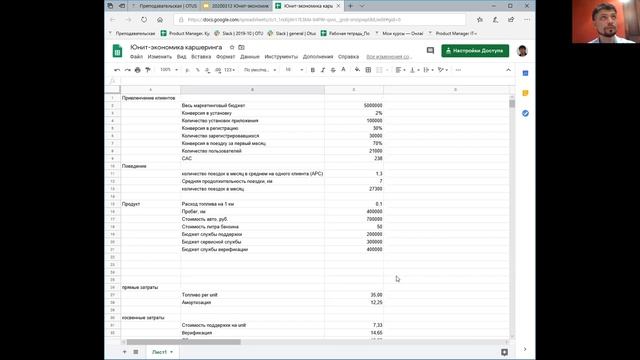Switch to the Преподавательская | OTUS tab
640x360 pixels.
pos(164,6)
